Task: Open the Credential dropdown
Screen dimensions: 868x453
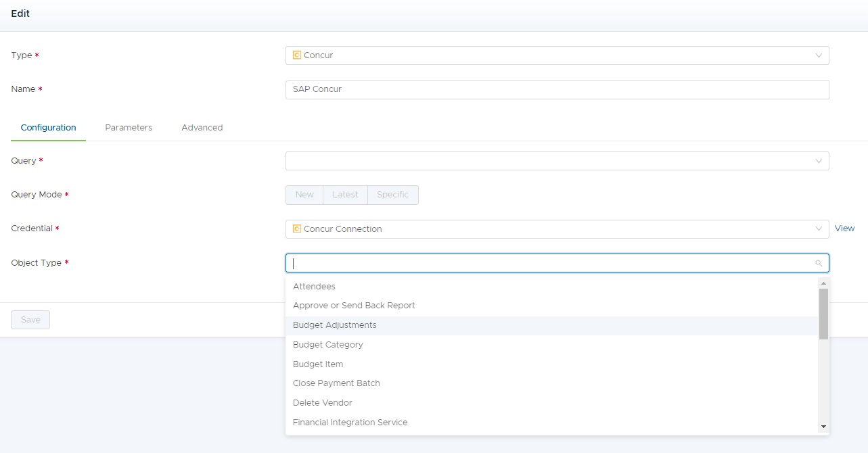Action: click(819, 229)
